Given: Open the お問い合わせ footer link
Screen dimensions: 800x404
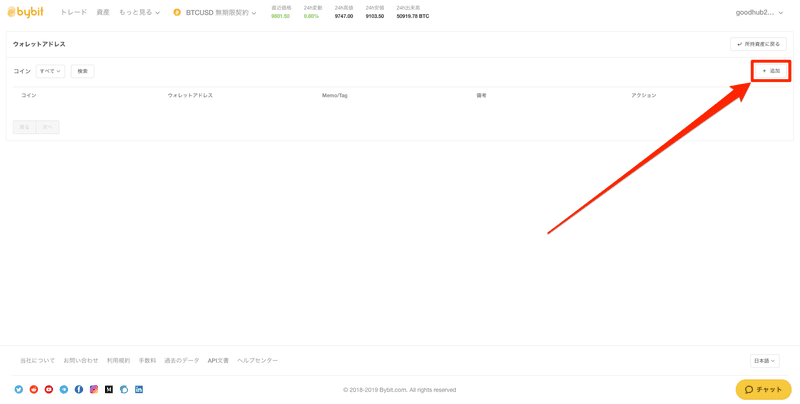Looking at the screenshot, I should 81,361.
